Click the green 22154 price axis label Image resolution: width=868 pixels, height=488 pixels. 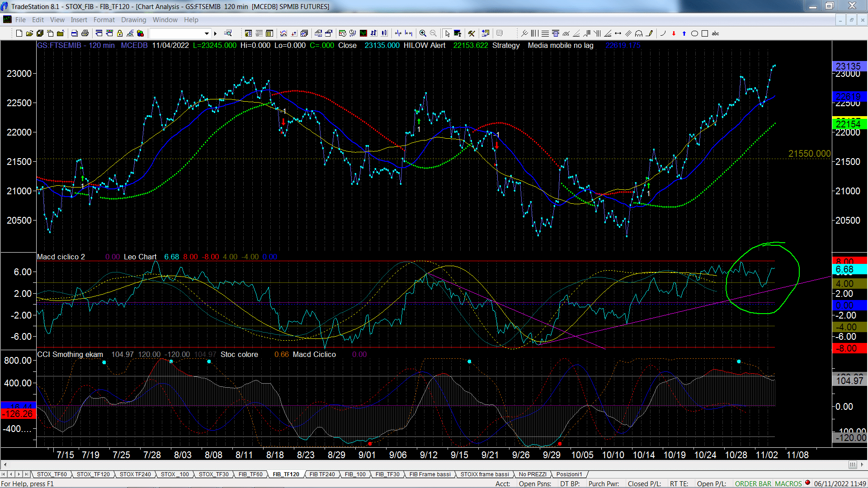[849, 124]
